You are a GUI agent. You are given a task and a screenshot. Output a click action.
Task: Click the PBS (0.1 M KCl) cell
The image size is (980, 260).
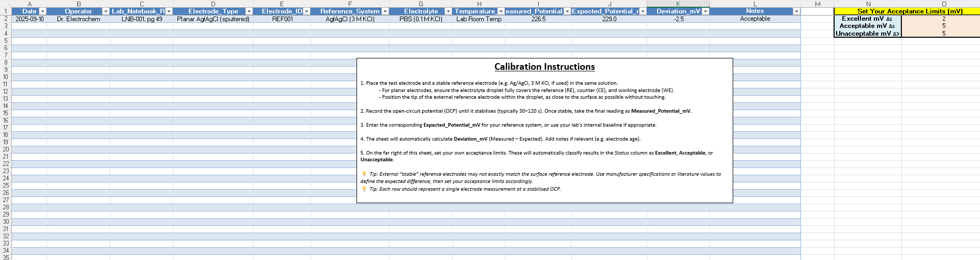pyautogui.click(x=421, y=19)
